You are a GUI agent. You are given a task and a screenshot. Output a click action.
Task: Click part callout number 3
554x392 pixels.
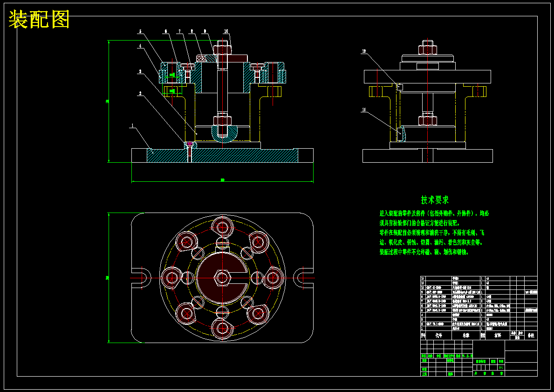[x=140, y=71]
